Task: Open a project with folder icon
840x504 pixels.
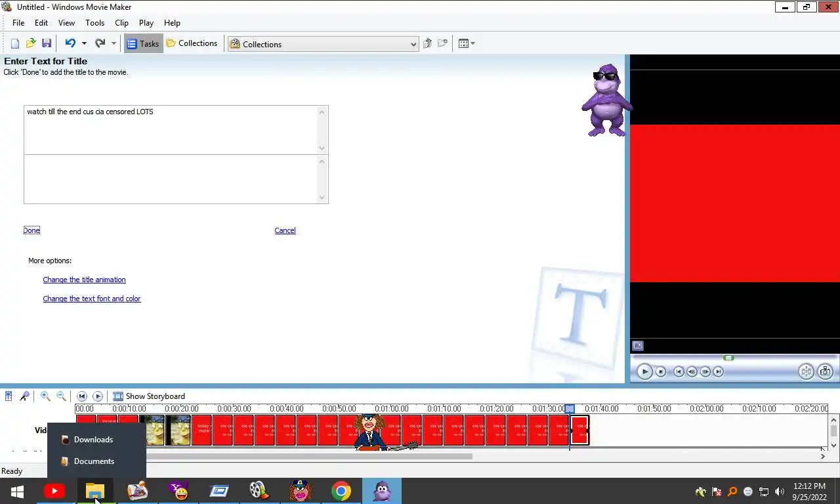Action: [x=30, y=43]
